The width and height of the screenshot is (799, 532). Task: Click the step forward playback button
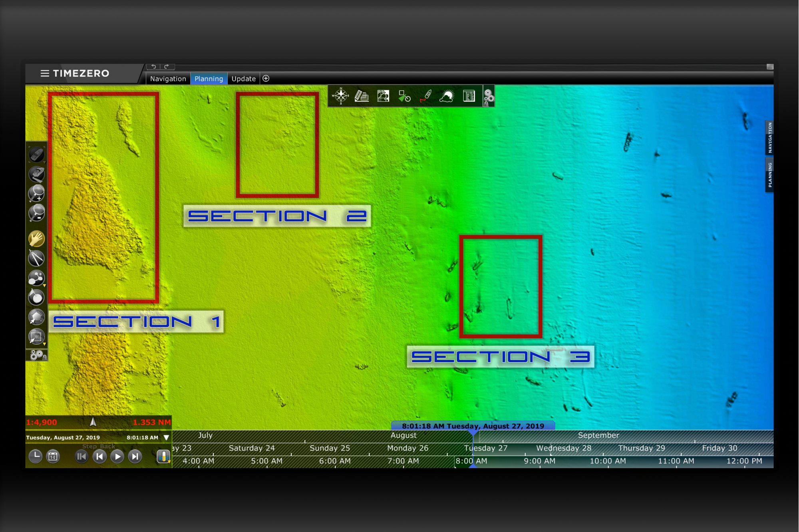pos(135,456)
